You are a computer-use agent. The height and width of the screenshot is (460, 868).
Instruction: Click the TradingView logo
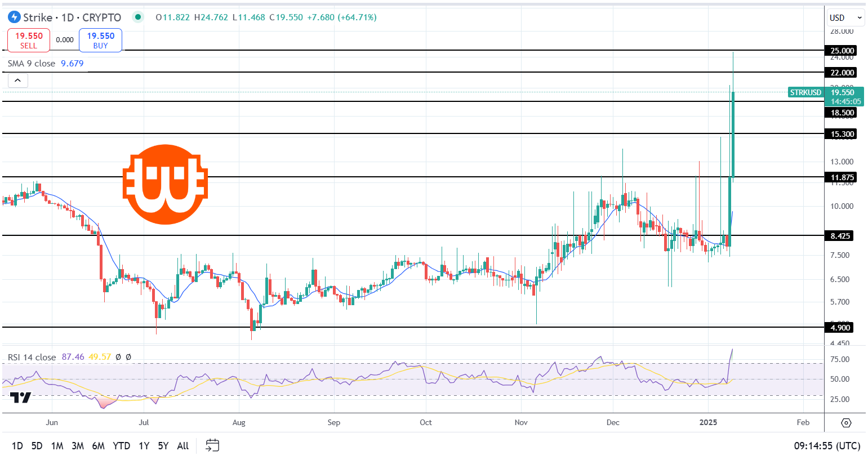21,398
